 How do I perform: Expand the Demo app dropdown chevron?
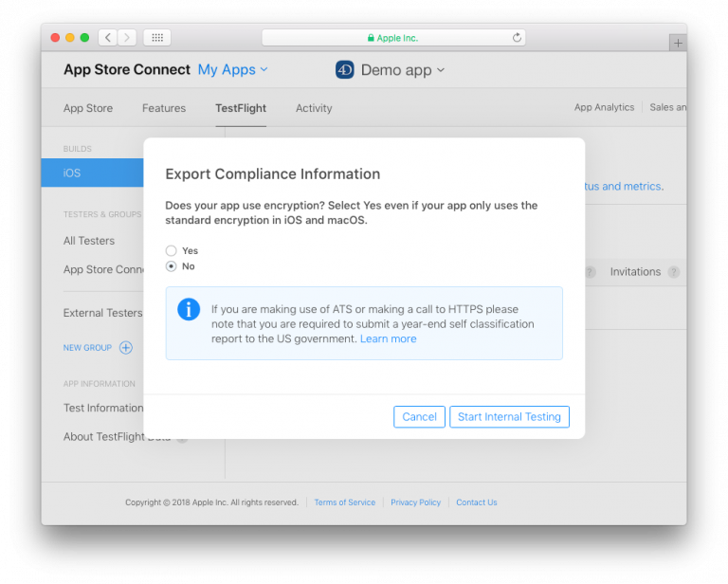click(441, 69)
